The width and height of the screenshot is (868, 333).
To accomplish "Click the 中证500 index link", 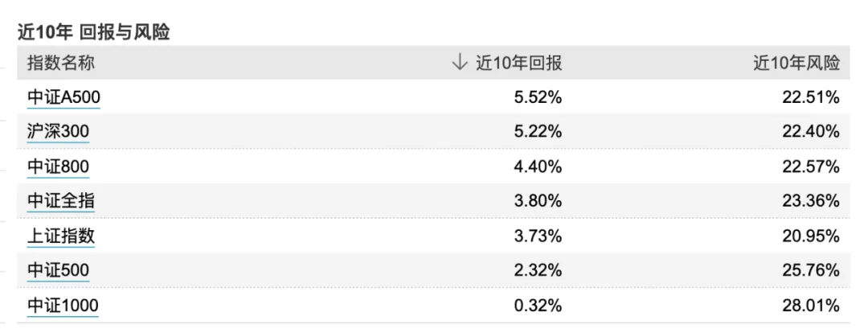I will pos(58,270).
